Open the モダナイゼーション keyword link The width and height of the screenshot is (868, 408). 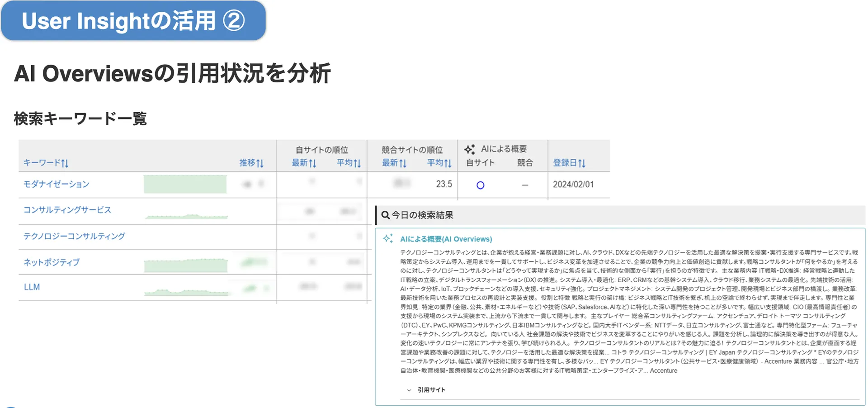pos(57,184)
